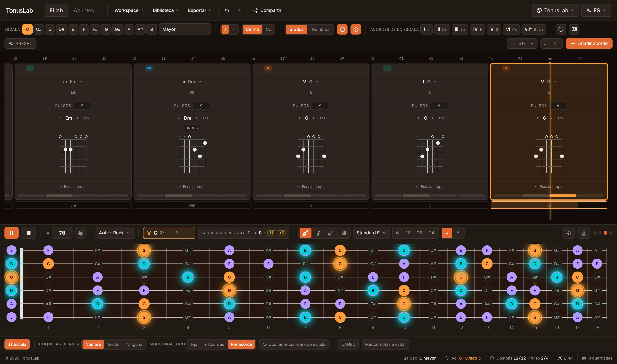This screenshot has width=617, height=364.
Task: Select the Fija didactic mode
Action: pos(194,344)
